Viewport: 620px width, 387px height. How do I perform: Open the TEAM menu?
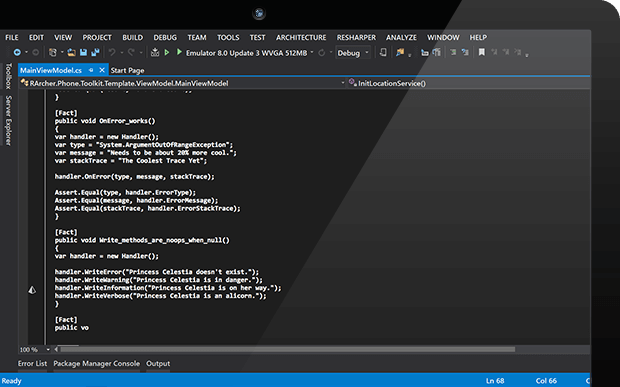[x=197, y=38]
